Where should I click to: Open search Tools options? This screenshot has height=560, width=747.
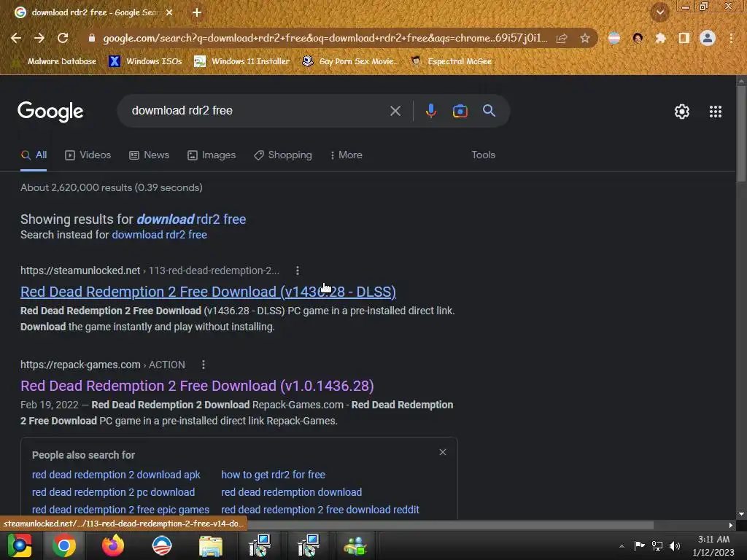[483, 155]
